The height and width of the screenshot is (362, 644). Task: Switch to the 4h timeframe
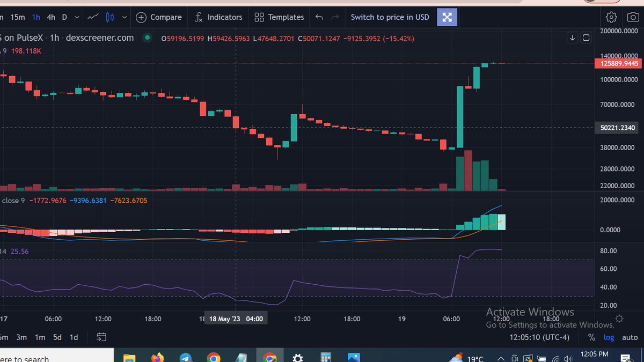point(50,17)
